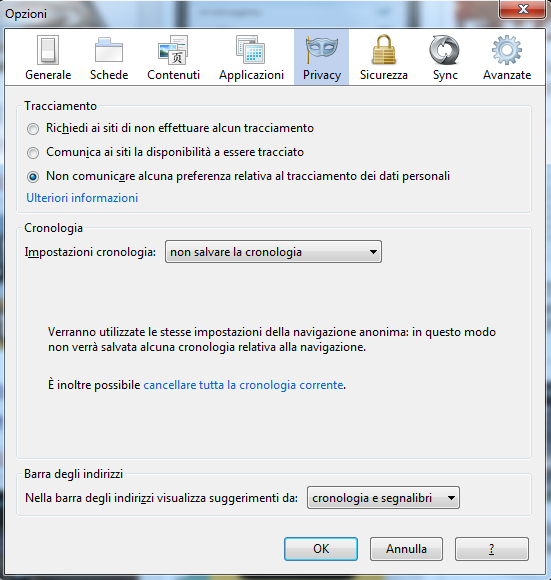Open help with the ? button
Viewport: 551px width, 580px height.
491,549
